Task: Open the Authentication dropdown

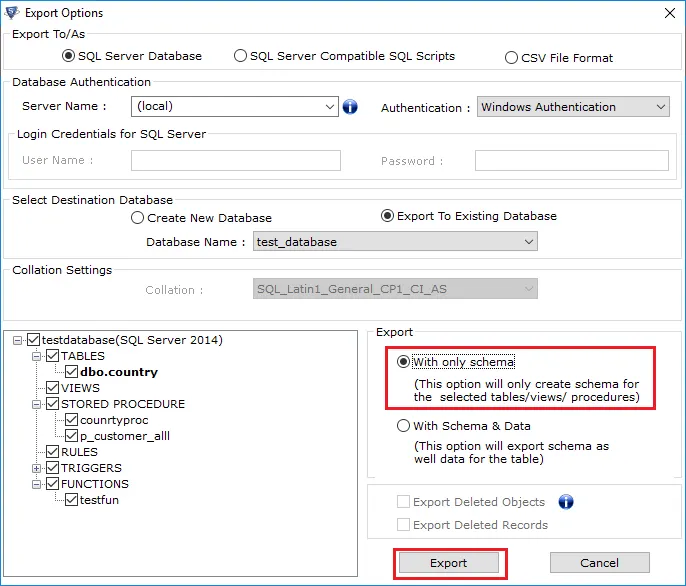Action: (x=661, y=107)
